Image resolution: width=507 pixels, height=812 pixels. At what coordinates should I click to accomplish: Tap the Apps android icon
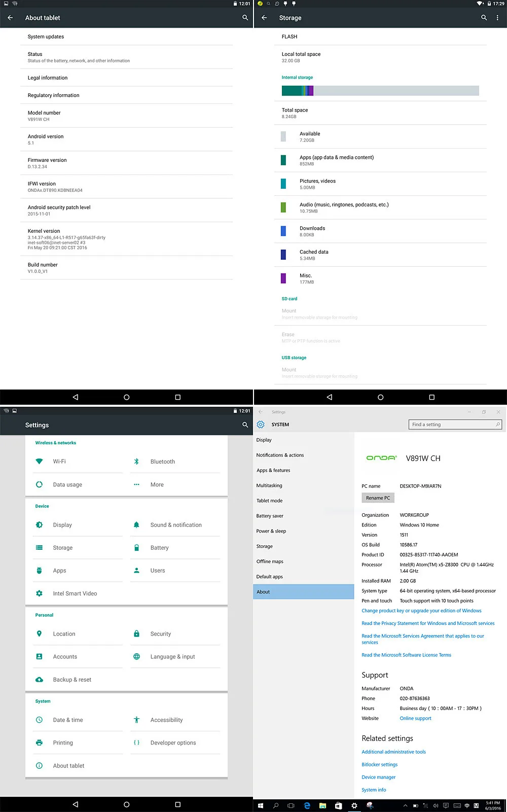[x=39, y=571]
